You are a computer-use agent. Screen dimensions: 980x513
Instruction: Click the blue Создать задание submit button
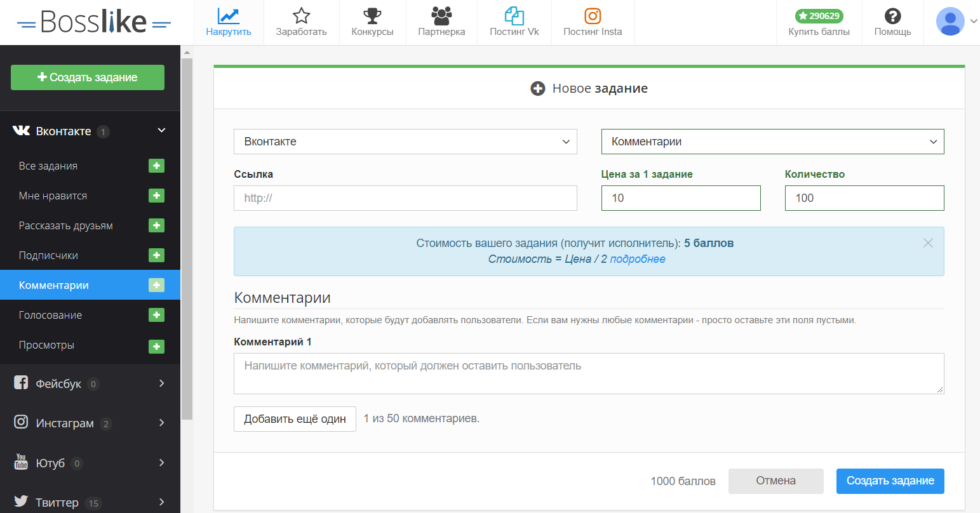tap(890, 481)
